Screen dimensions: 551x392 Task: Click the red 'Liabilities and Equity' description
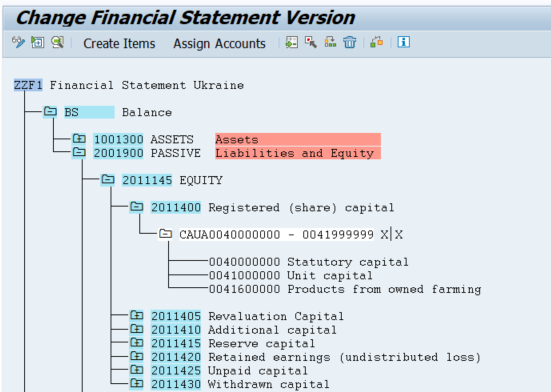point(298,153)
